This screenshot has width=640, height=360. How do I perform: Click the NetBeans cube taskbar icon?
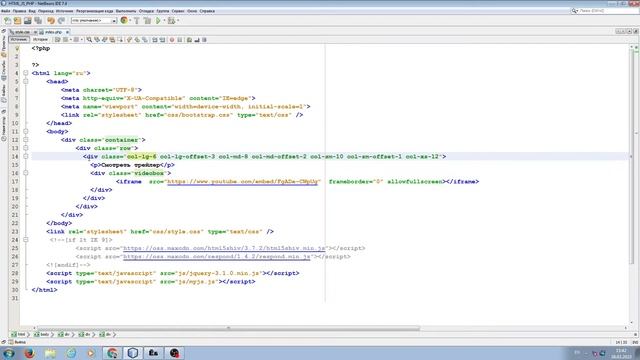[x=133, y=353]
